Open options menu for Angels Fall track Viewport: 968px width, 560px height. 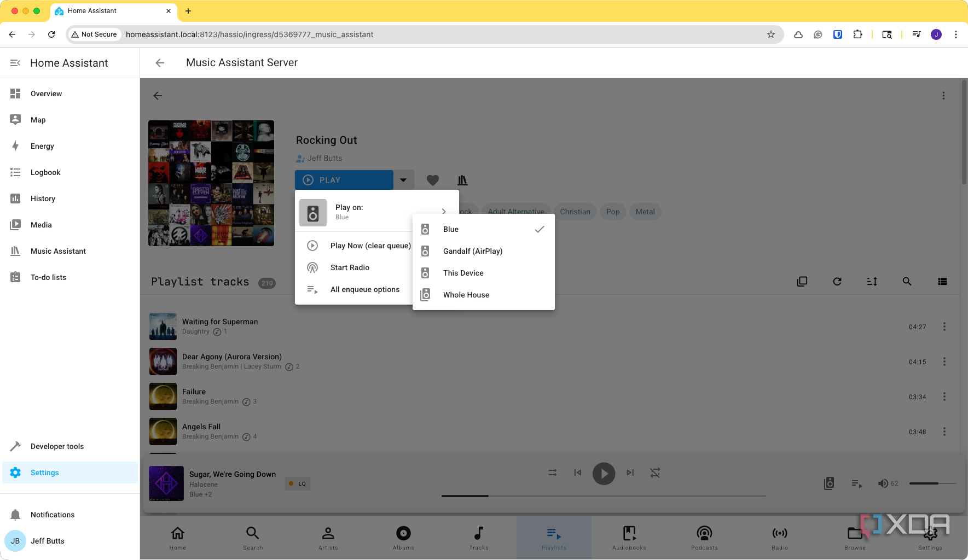[944, 431]
